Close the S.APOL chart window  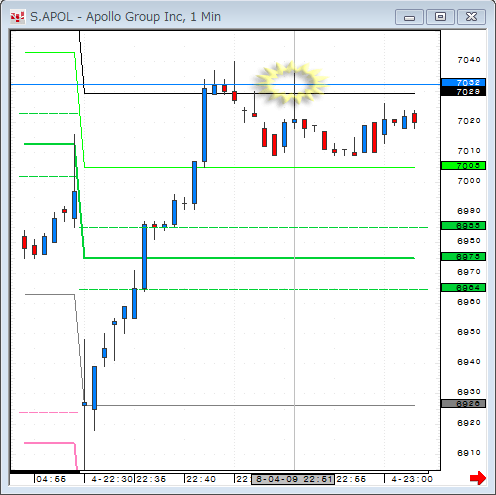pyautogui.click(x=471, y=17)
